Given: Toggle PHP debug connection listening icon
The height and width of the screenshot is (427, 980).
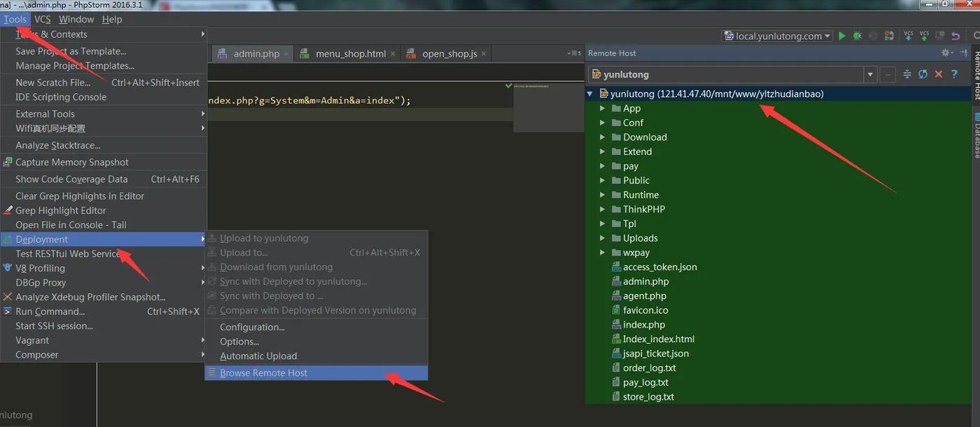Looking at the screenshot, I should pos(889,36).
